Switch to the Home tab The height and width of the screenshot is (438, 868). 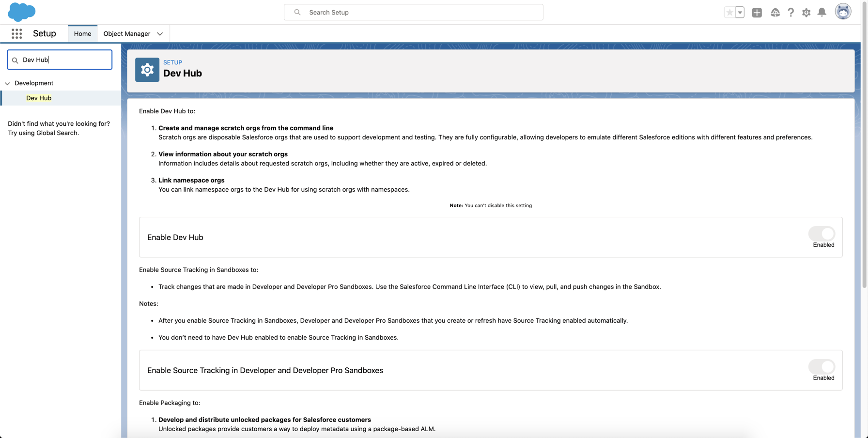82,33
